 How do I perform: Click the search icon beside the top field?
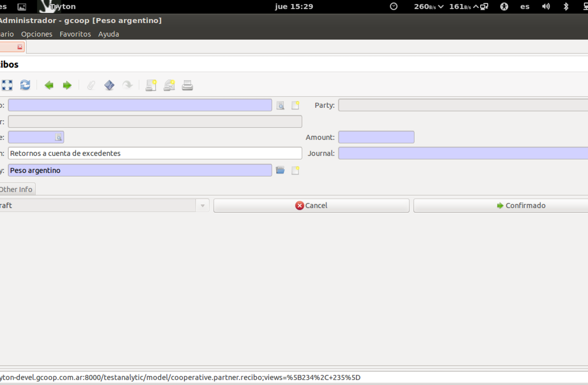pos(280,106)
